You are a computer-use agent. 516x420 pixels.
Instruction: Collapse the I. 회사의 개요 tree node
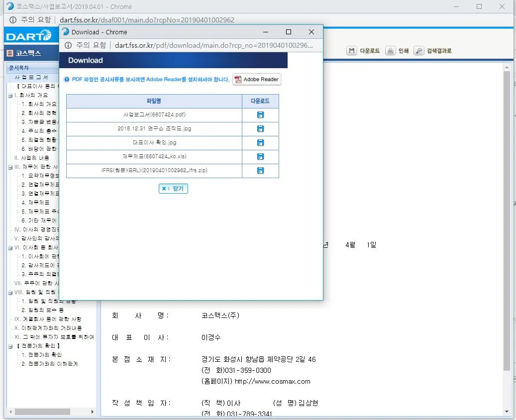point(10,96)
